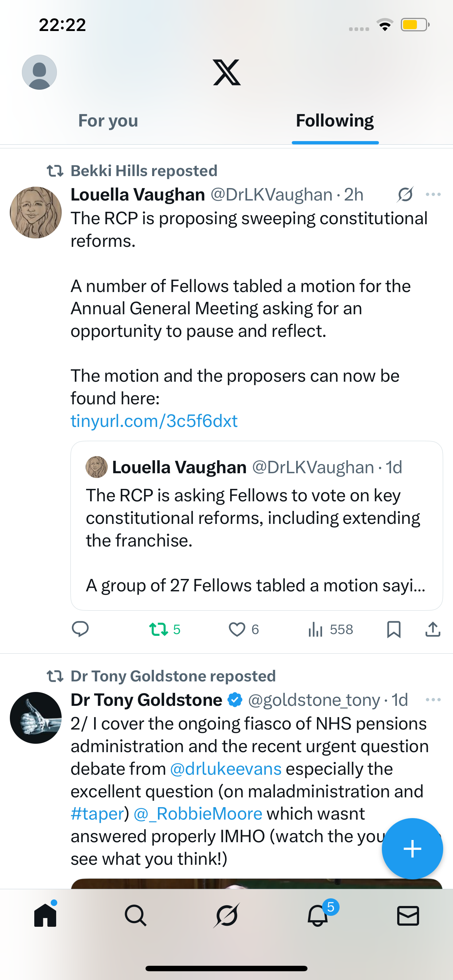The height and width of the screenshot is (980, 453).
Task: Share the Louella Vaughan post
Action: click(433, 629)
